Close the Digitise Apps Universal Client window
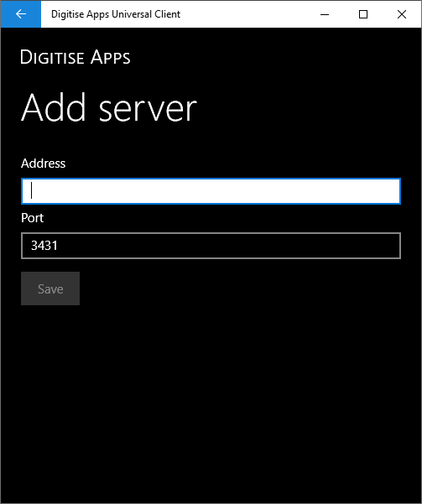Viewport: 422px width, 504px height. pos(402,14)
